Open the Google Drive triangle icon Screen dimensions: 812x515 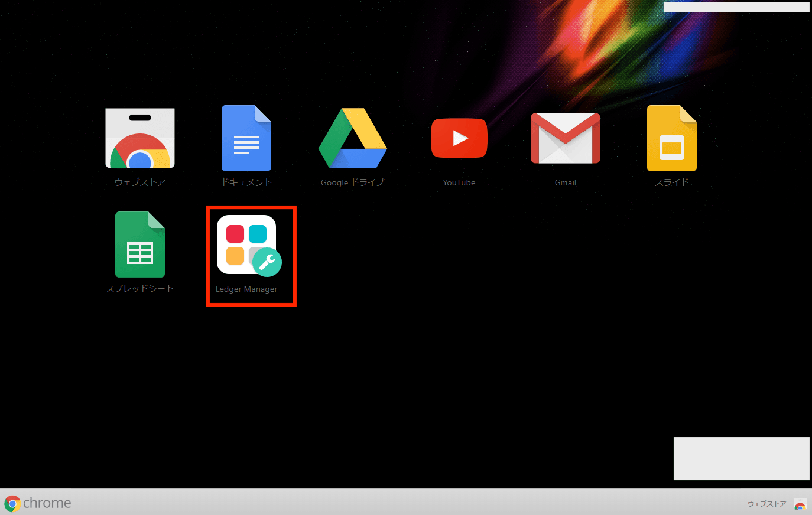point(353,138)
